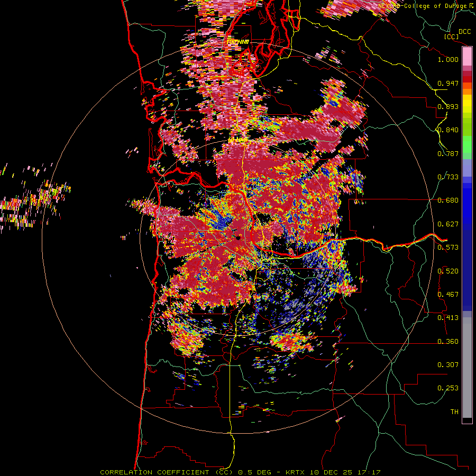Click the 0.360 legend value

448,342
